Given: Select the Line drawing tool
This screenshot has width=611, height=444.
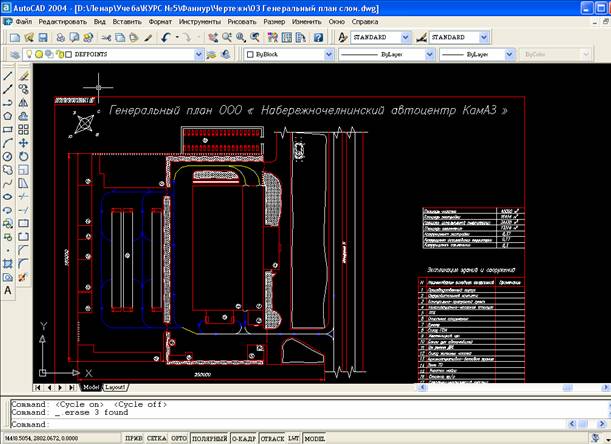Looking at the screenshot, I should [8, 76].
